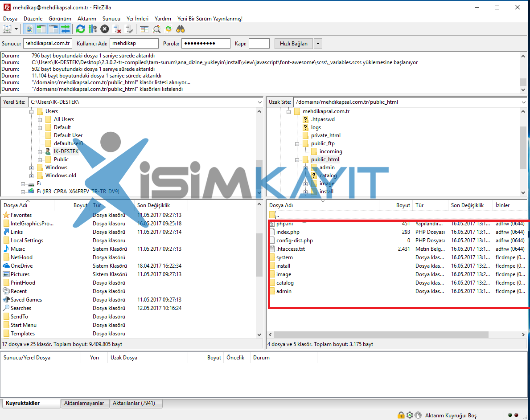The image size is (530, 420).
Task: Toggle message log display
Action: 29,29
